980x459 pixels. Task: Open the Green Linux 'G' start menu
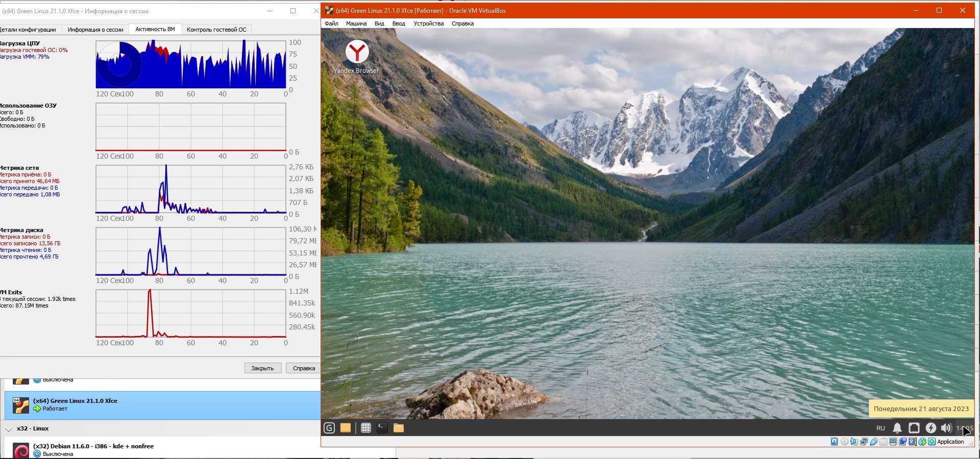click(x=329, y=428)
